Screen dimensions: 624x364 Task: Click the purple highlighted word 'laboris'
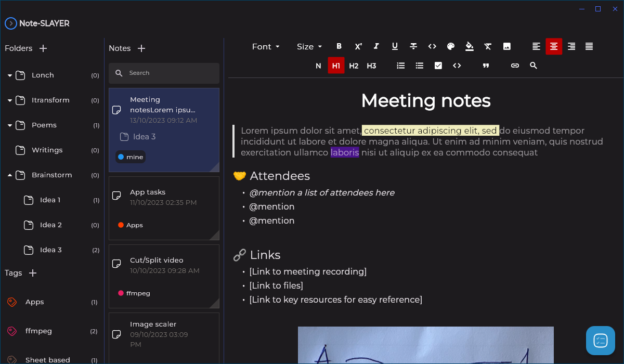pyautogui.click(x=345, y=152)
